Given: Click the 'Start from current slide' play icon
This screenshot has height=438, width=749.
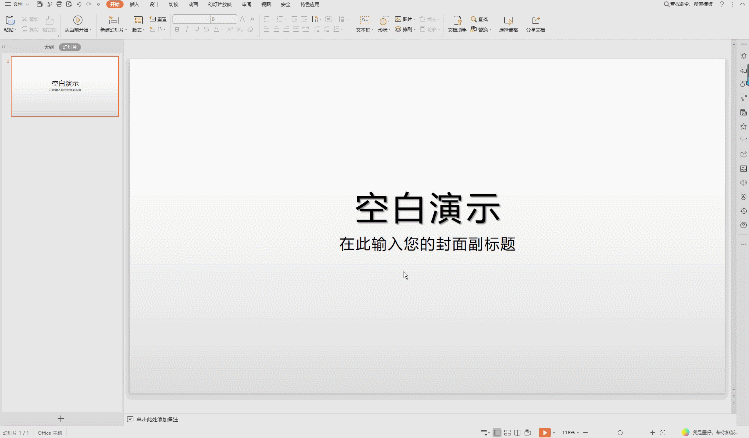Looking at the screenshot, I should [77, 19].
